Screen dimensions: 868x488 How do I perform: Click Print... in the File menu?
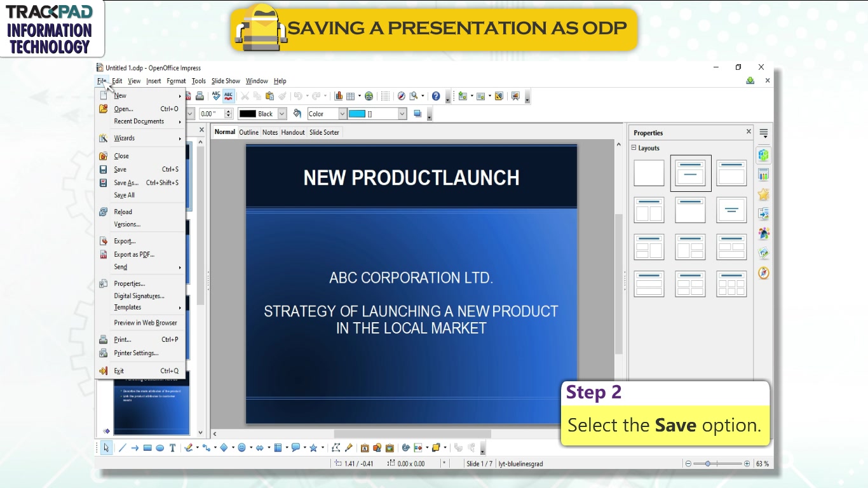pyautogui.click(x=140, y=339)
